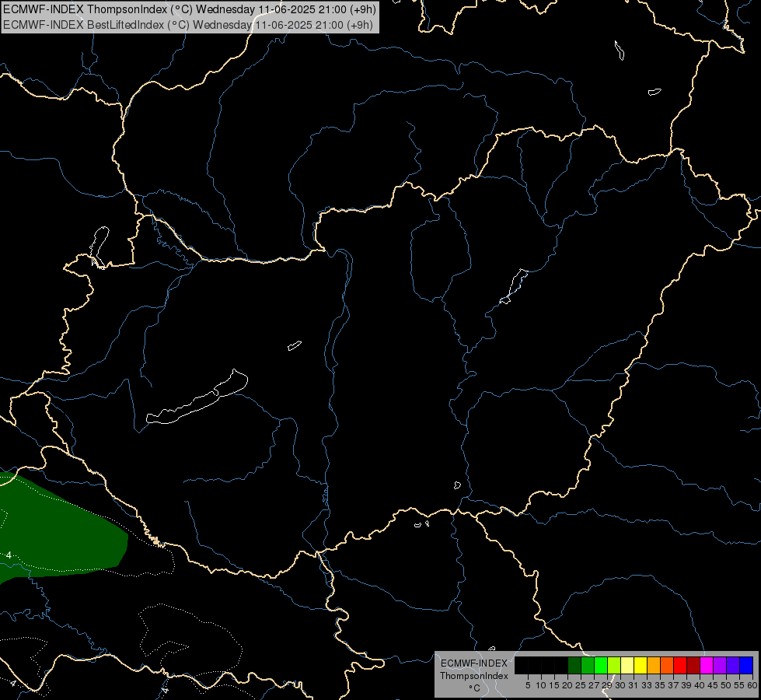
Task: Click the legend title ThompsonIndex label
Action: [x=473, y=676]
